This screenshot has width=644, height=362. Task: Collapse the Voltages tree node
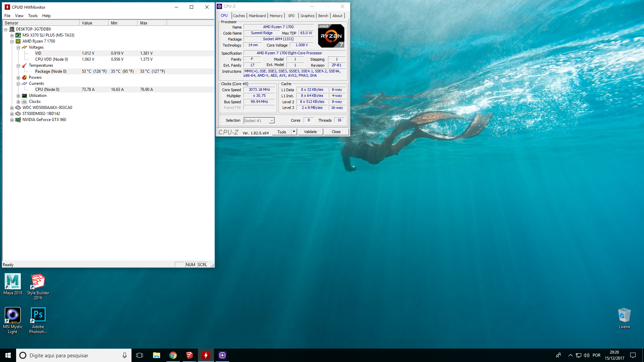pyautogui.click(x=18, y=47)
